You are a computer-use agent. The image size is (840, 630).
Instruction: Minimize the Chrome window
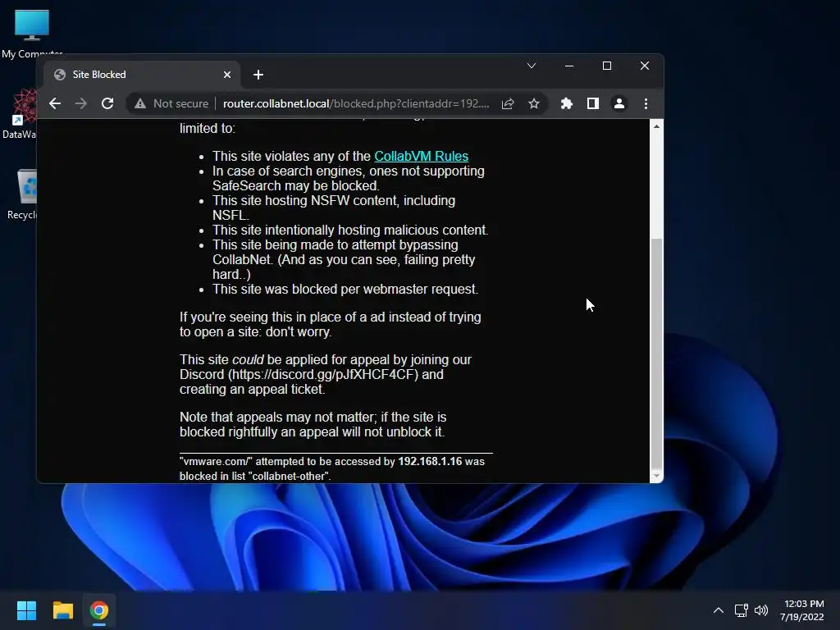point(569,66)
